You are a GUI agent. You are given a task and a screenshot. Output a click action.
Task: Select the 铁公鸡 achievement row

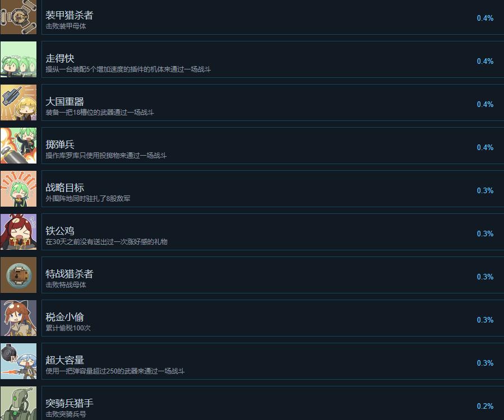click(x=272, y=232)
